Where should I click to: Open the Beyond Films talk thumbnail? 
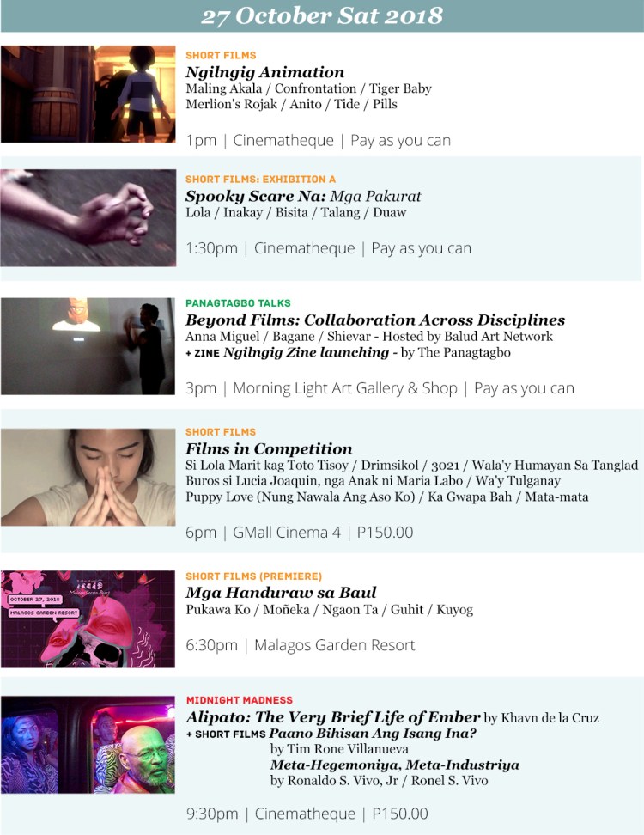point(88,346)
